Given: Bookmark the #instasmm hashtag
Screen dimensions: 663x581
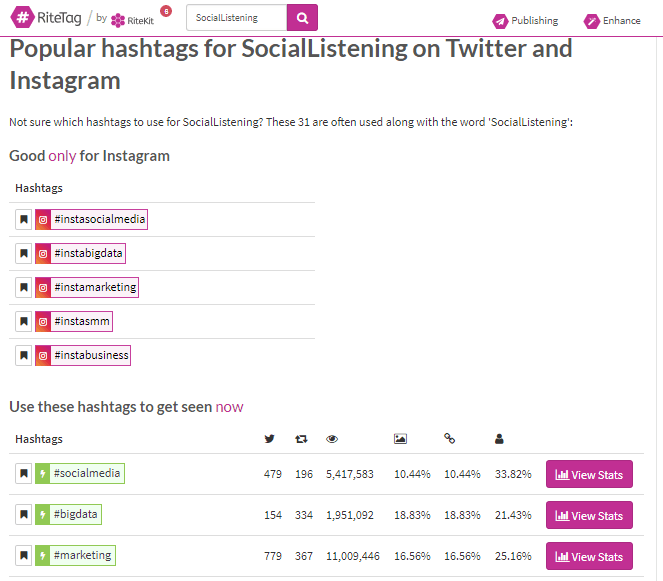Looking at the screenshot, I should 24,322.
